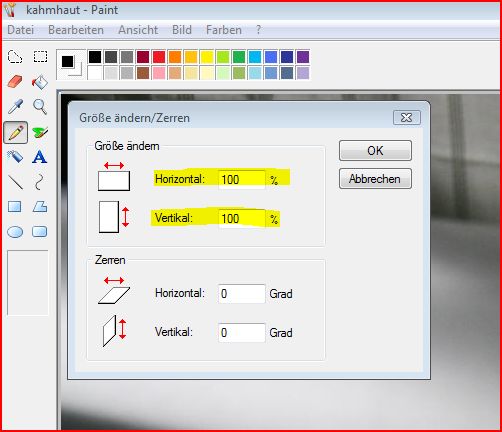Click the Vertikal skew Grad field
The image size is (502, 432).
pyautogui.click(x=242, y=332)
